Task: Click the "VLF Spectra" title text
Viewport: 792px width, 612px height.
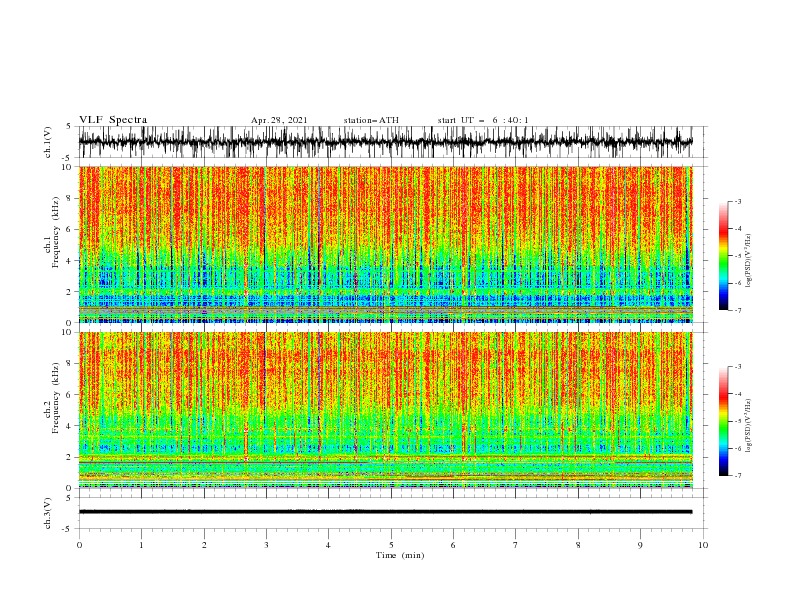Action: [x=113, y=120]
